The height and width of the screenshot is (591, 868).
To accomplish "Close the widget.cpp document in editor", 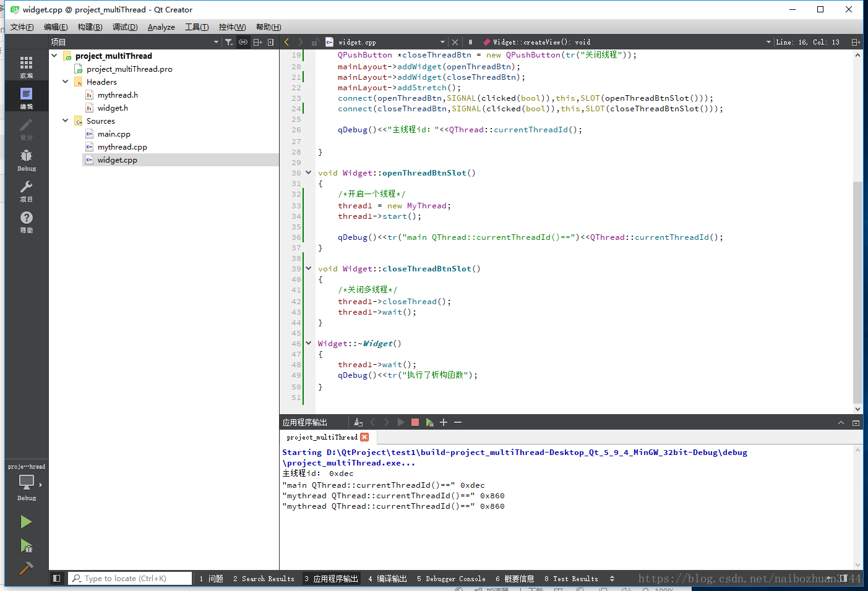I will (455, 42).
